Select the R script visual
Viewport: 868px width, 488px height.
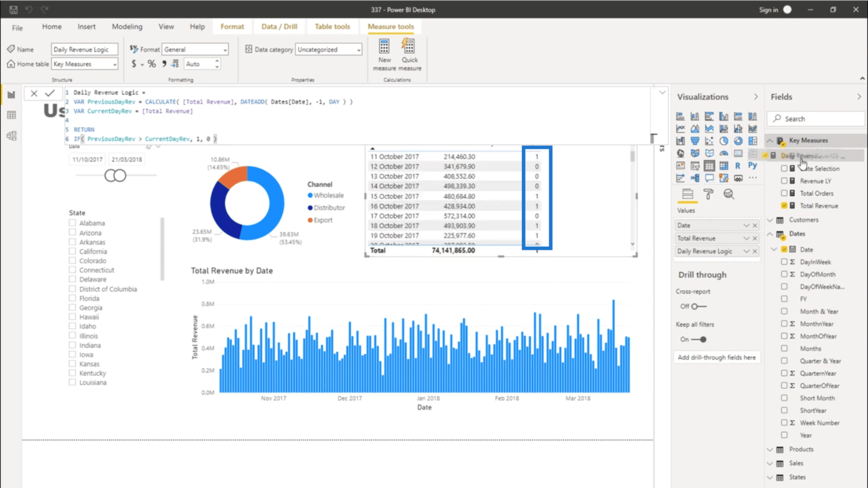(738, 166)
